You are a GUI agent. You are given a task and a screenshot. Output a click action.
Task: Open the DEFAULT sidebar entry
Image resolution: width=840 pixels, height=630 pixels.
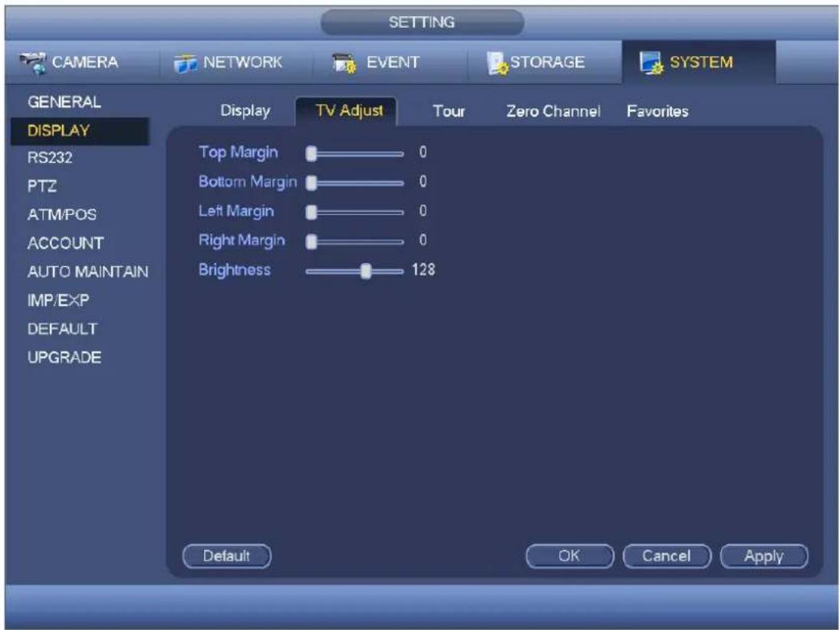point(62,328)
